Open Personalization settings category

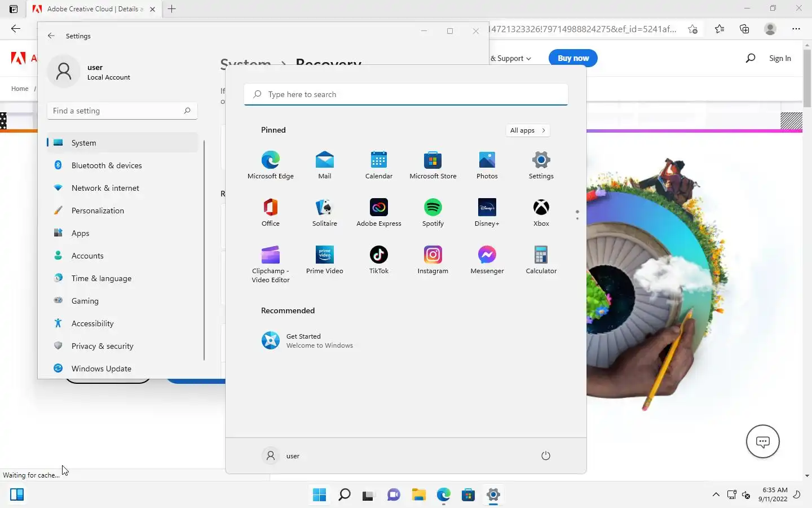(122, 211)
